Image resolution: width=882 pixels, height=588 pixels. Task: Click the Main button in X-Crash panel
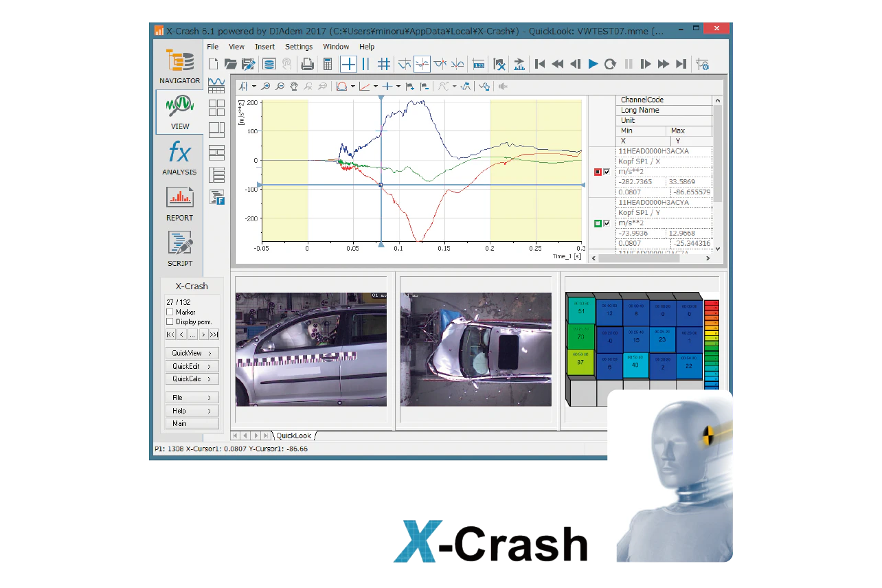(192, 423)
